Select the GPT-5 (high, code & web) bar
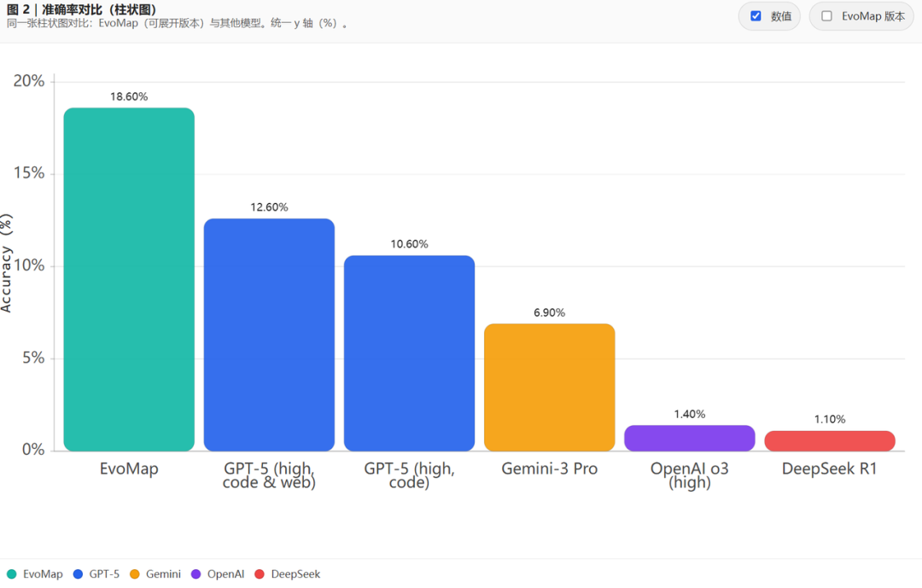Image resolution: width=922 pixels, height=588 pixels. click(269, 335)
